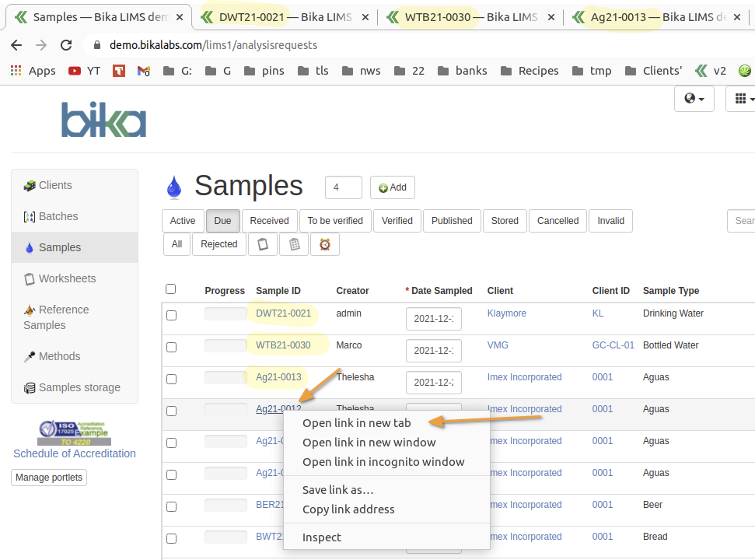Open the language globe dropdown
Image resolution: width=755 pixels, height=560 pixels.
pyautogui.click(x=693, y=98)
